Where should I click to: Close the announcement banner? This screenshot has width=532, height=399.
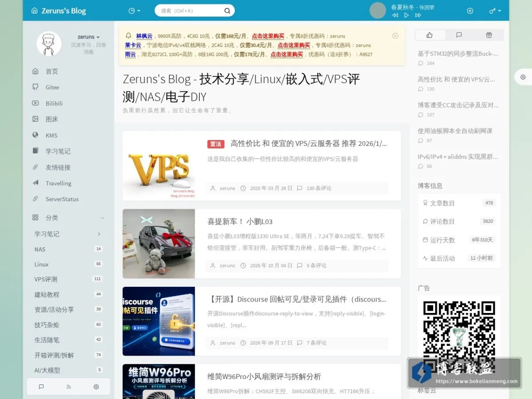click(395, 36)
